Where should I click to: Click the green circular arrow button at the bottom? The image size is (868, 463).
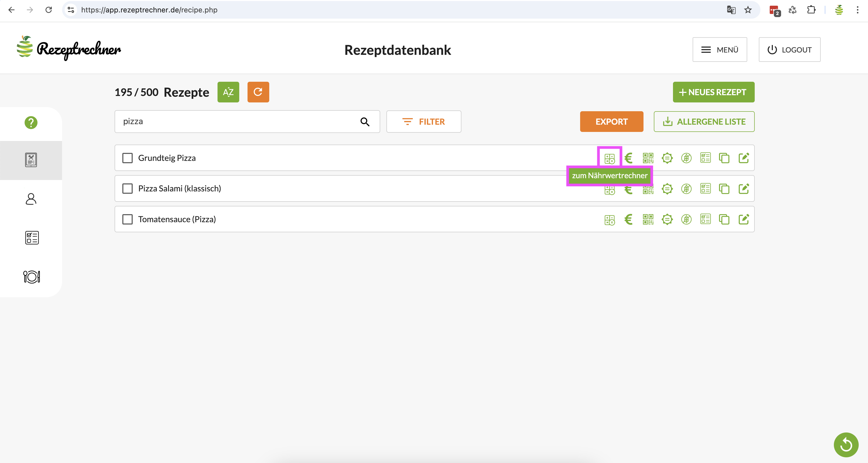846,445
